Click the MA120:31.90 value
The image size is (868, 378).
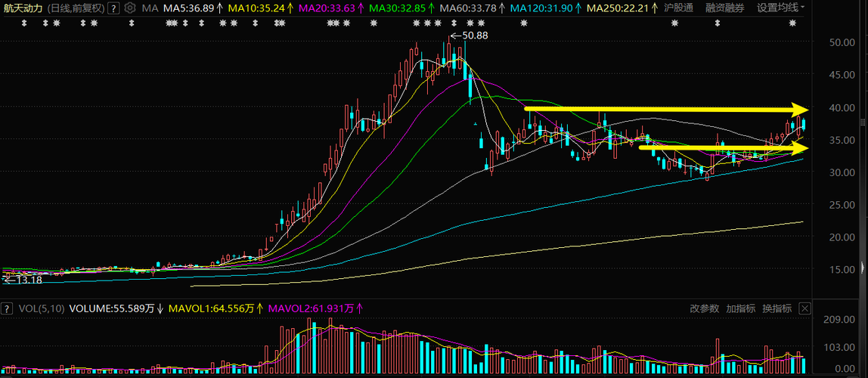tap(541, 8)
